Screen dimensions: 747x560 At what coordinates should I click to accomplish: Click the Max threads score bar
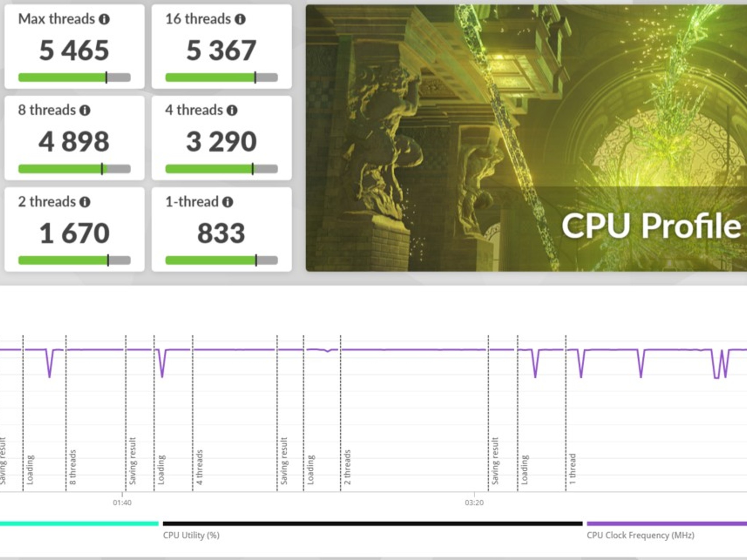coord(74,77)
